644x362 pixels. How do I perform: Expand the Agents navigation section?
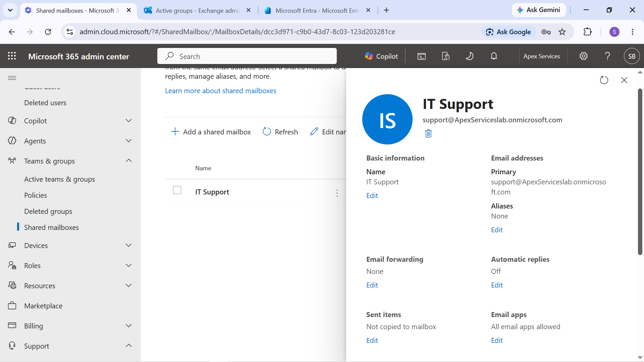pos(128,141)
